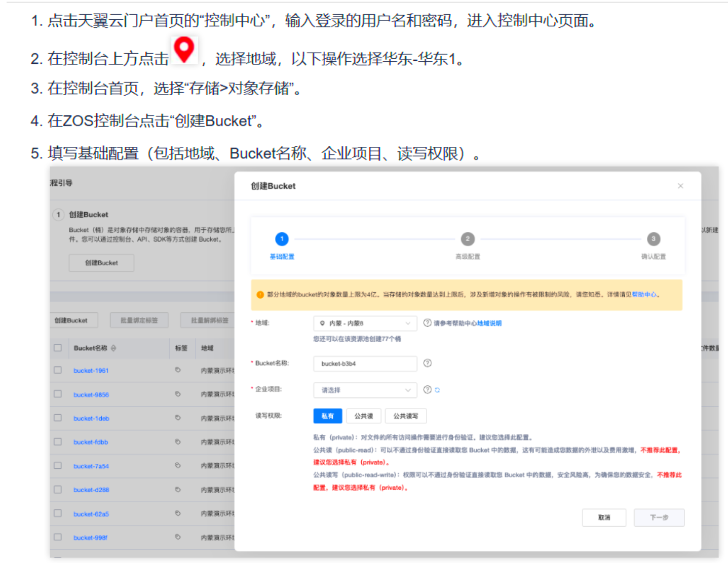Click the 下一步 button
The width and height of the screenshot is (728, 563).
[x=659, y=517]
